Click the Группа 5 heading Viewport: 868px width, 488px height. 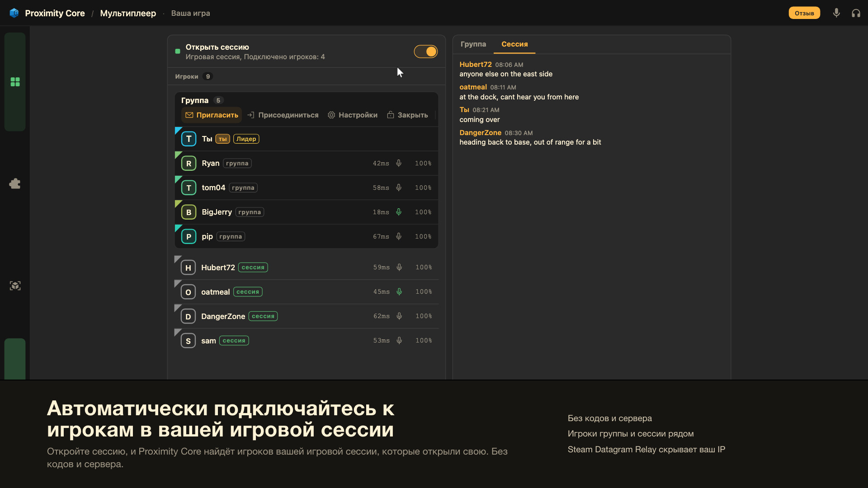click(202, 100)
